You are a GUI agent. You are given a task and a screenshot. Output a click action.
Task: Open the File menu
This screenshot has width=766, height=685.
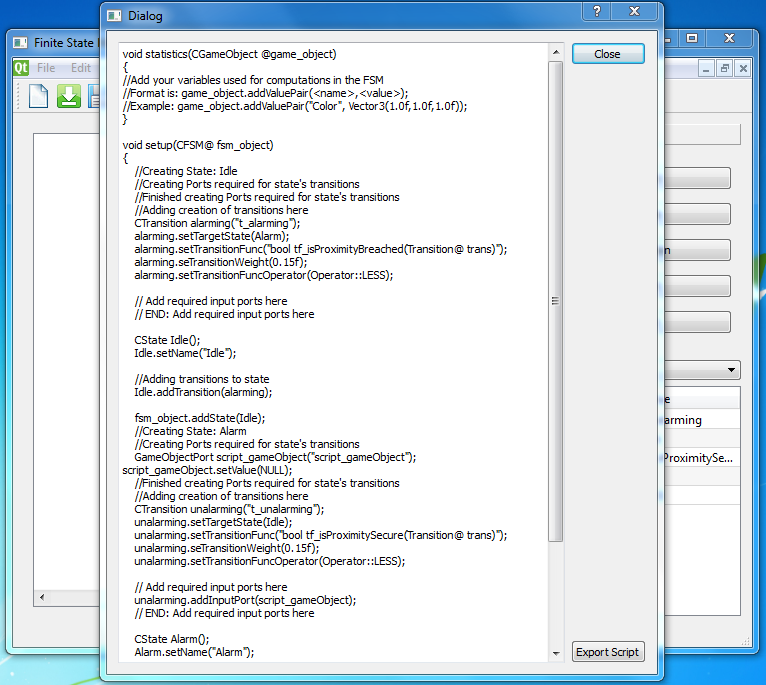(x=46, y=68)
